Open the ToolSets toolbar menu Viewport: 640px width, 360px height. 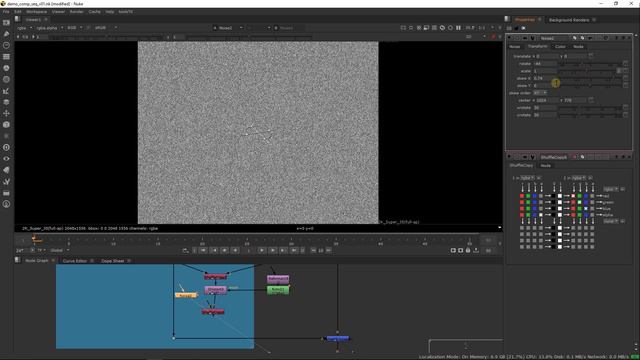[6, 181]
